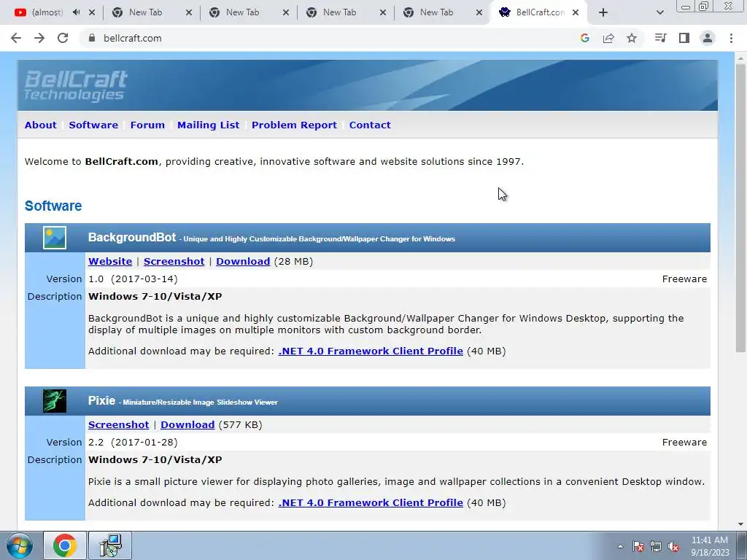747x560 pixels.
Task: View site info via the lock icon
Action: (x=92, y=38)
